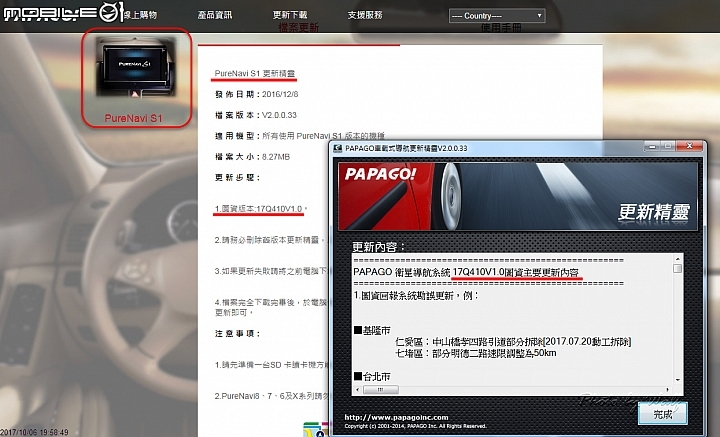Close the PAPAGO update wizard window

click(x=689, y=146)
